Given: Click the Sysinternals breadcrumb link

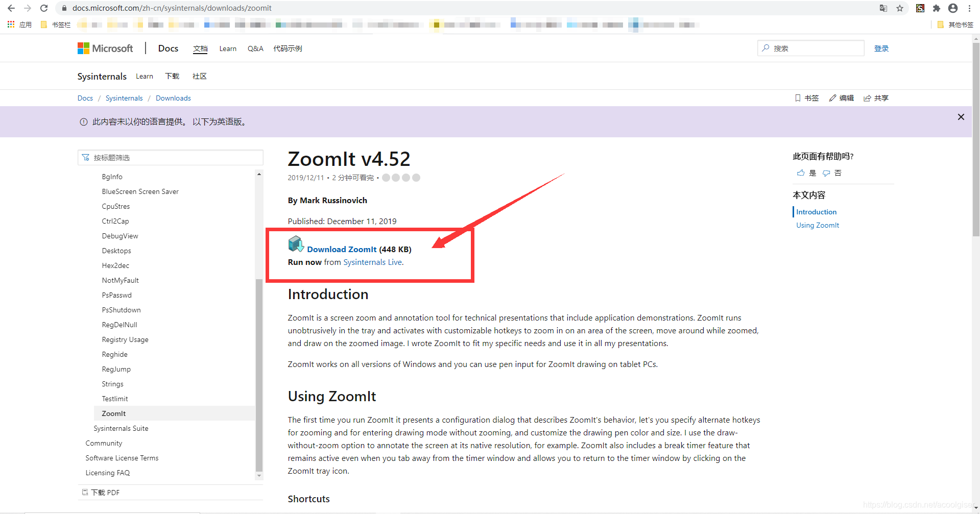Looking at the screenshot, I should pyautogui.click(x=124, y=98).
